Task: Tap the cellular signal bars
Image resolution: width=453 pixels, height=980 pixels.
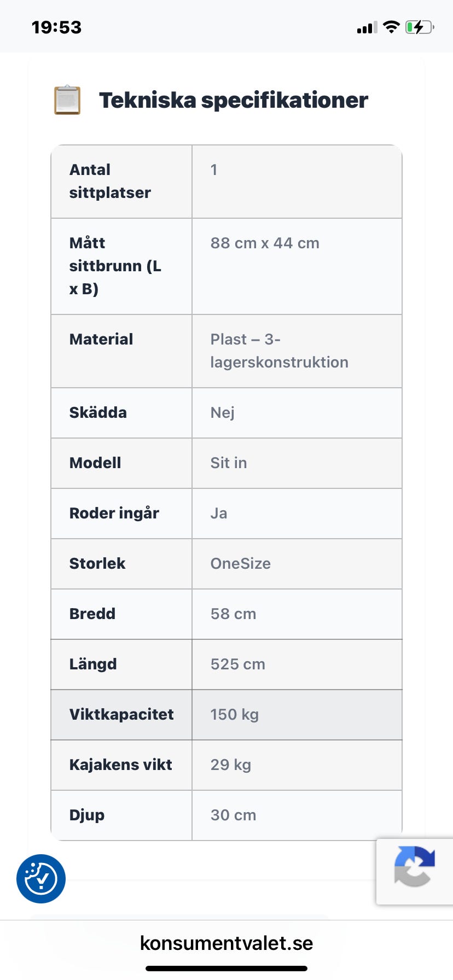Action: pos(367,27)
